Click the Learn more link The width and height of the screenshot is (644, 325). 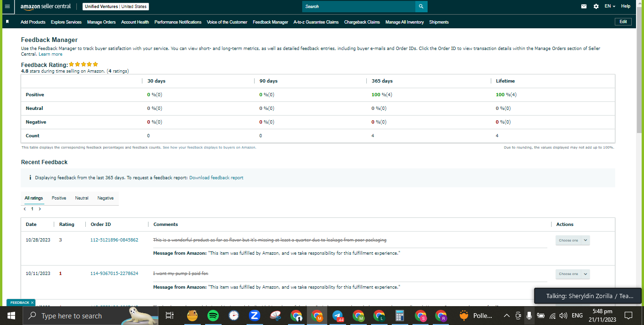pos(50,54)
